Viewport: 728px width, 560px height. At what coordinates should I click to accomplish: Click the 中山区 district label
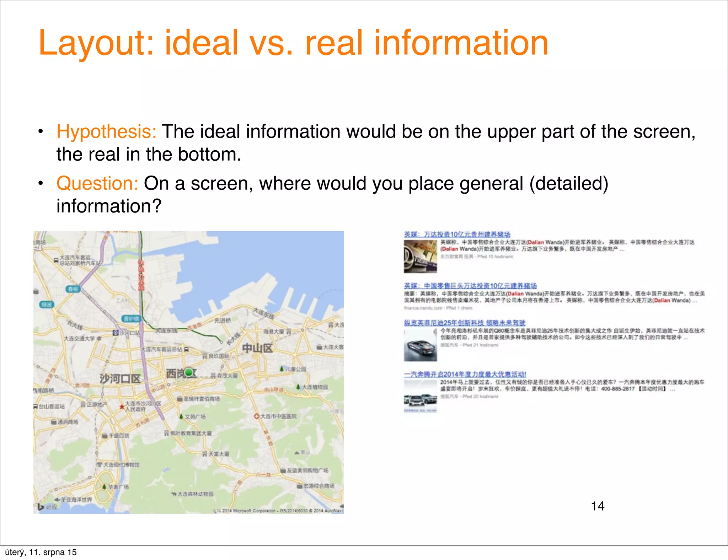pos(257,348)
